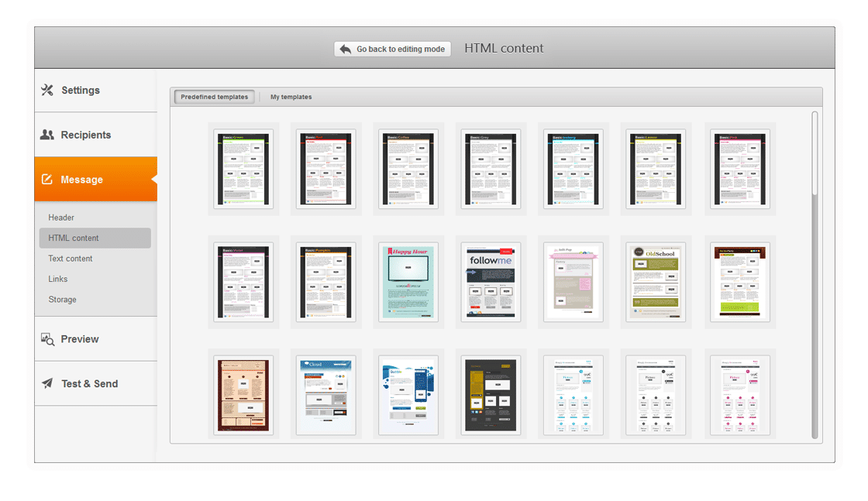Viewport: 868px width, 501px height.
Task: Choose the Basic Green template
Action: pyautogui.click(x=243, y=169)
